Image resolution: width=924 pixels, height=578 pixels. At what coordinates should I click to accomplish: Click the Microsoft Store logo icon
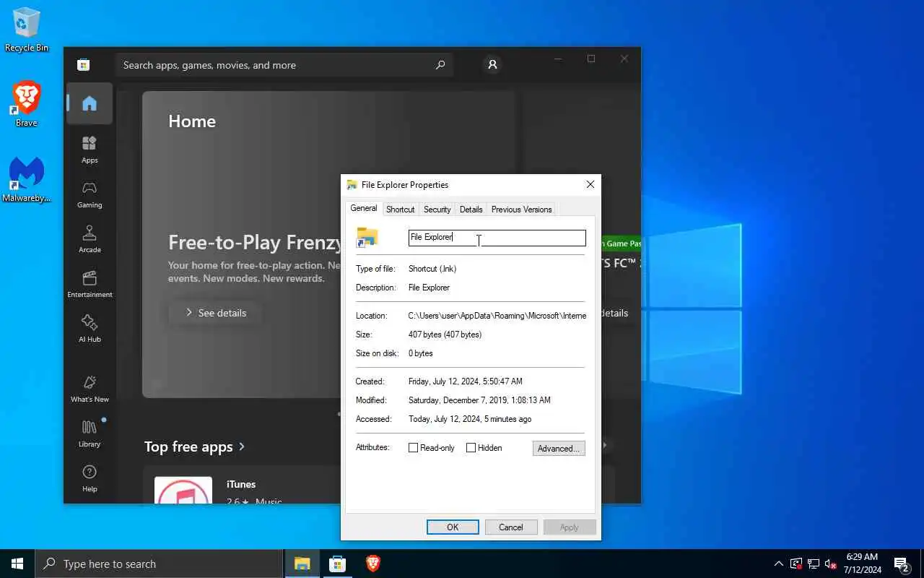point(84,65)
